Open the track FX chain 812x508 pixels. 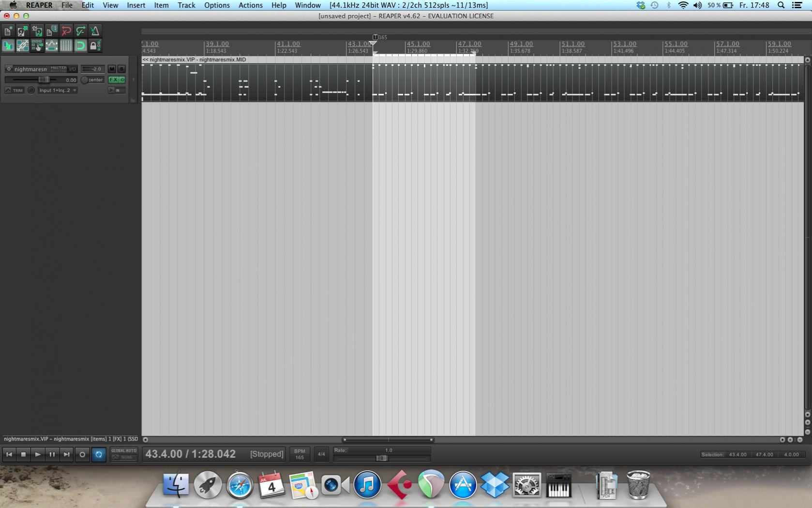113,80
